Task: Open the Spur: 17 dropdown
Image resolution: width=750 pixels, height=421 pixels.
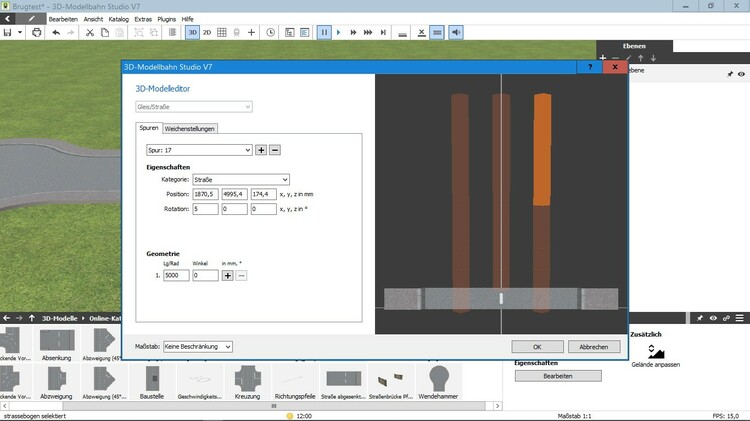Action: [199, 150]
